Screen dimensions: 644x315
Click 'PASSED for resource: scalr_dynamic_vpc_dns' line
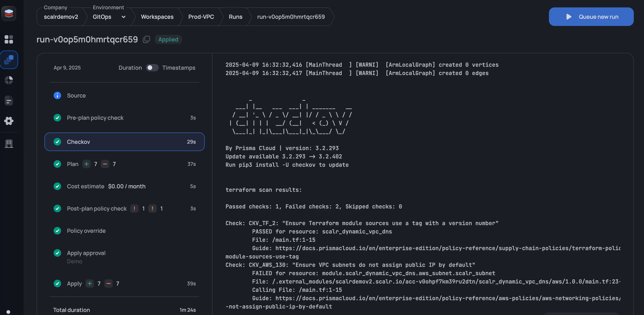322,232
